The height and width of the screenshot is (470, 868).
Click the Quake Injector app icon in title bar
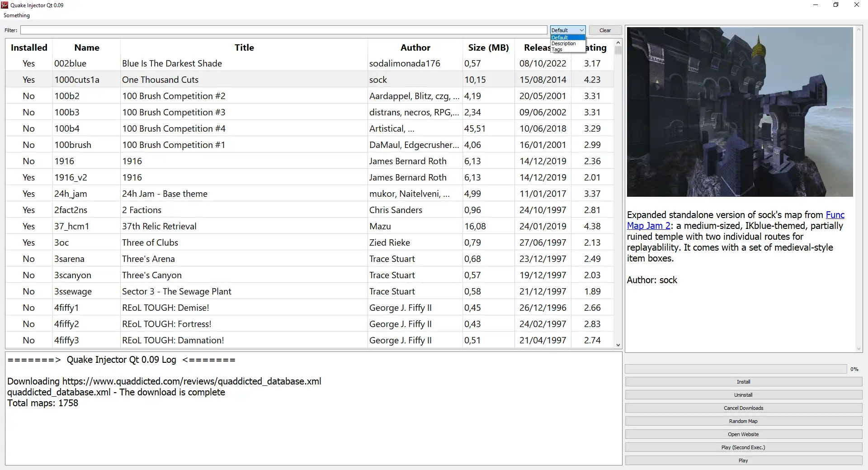pyautogui.click(x=5, y=5)
